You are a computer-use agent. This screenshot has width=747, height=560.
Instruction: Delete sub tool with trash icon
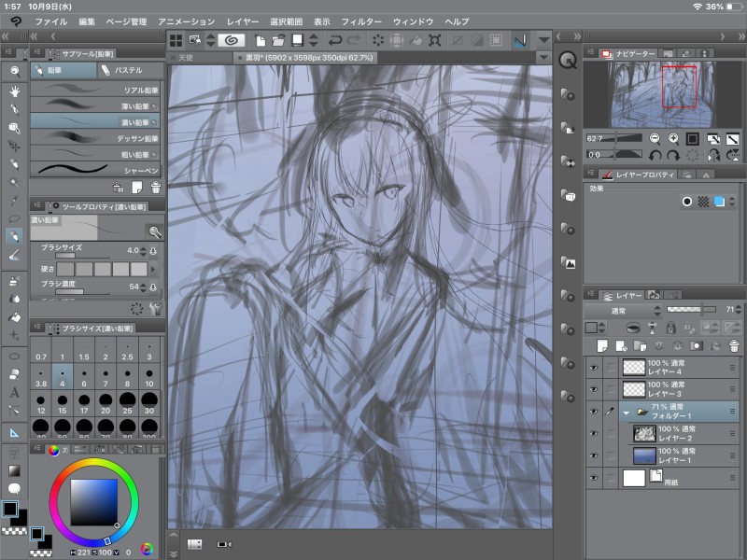tap(156, 188)
